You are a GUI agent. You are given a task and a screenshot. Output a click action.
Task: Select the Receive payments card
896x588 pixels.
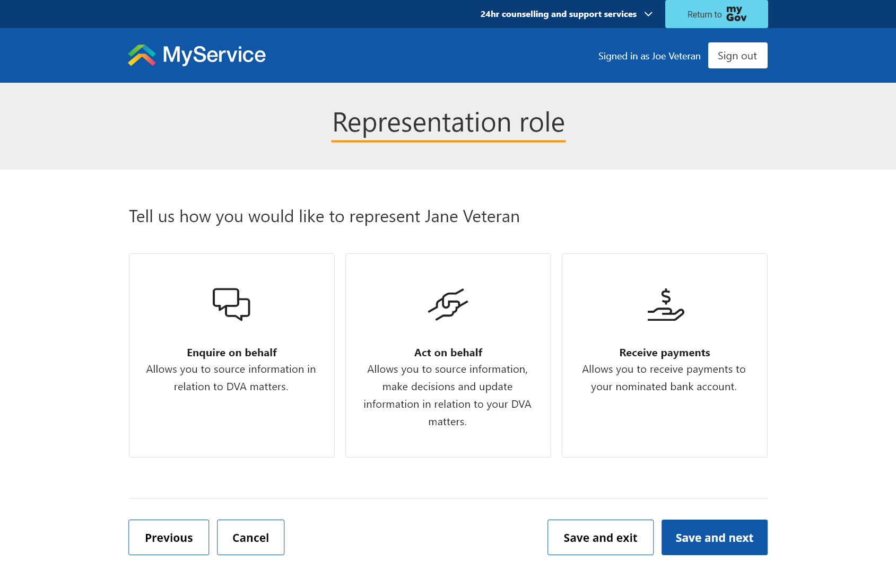click(x=665, y=355)
